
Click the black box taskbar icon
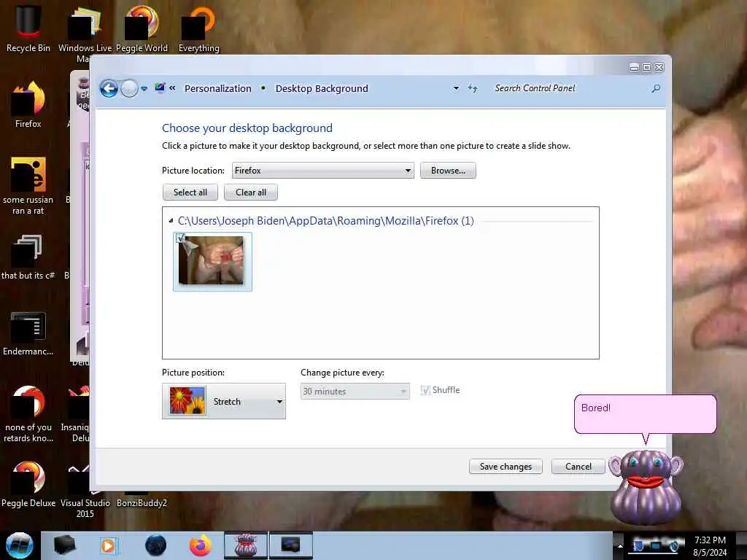coord(64,545)
